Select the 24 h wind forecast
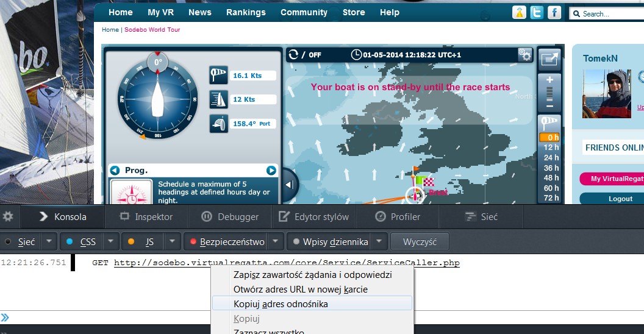Image resolution: width=644 pixels, height=334 pixels. pos(550,158)
